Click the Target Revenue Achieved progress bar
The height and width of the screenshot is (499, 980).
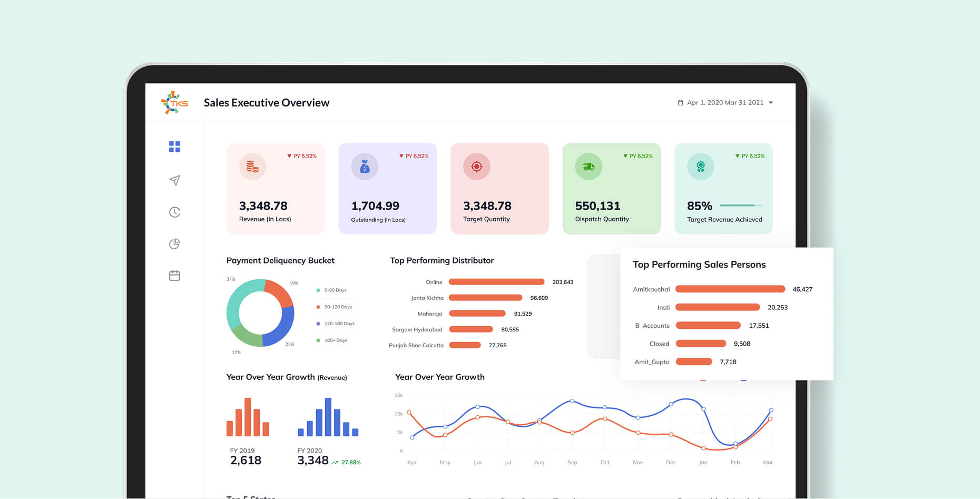[741, 206]
